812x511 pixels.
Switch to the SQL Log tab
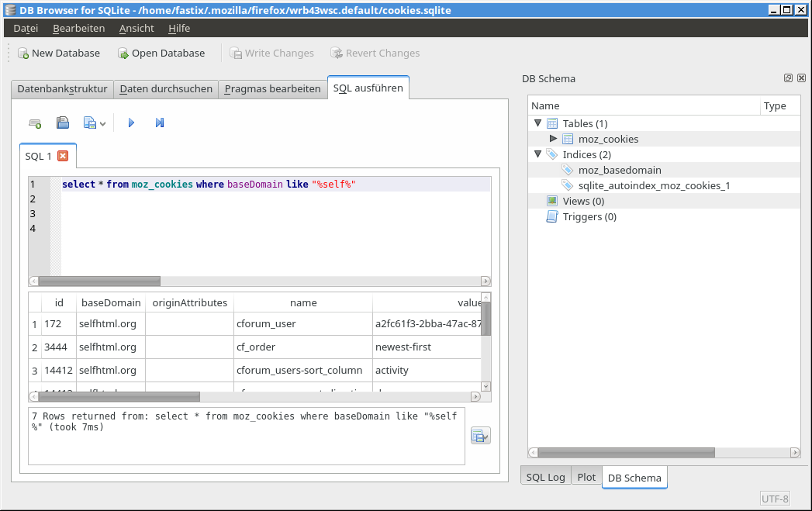click(x=546, y=477)
